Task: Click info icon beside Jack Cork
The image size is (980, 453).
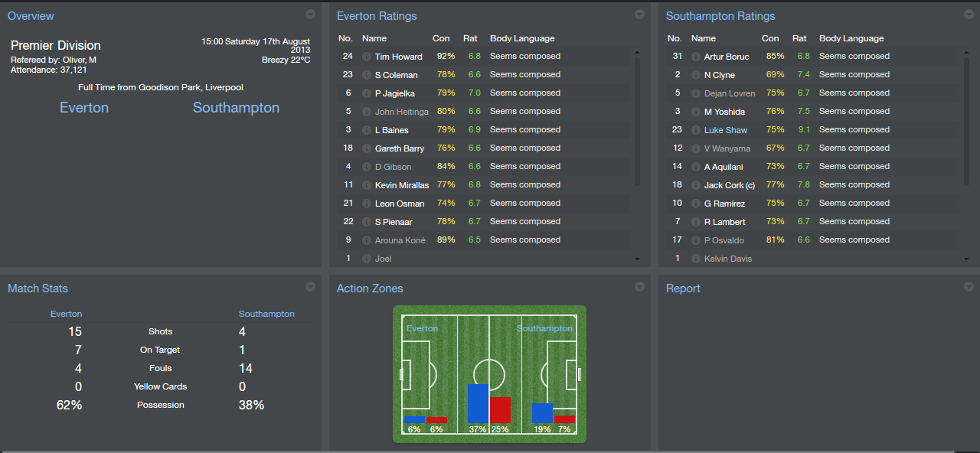Action: pyautogui.click(x=695, y=185)
